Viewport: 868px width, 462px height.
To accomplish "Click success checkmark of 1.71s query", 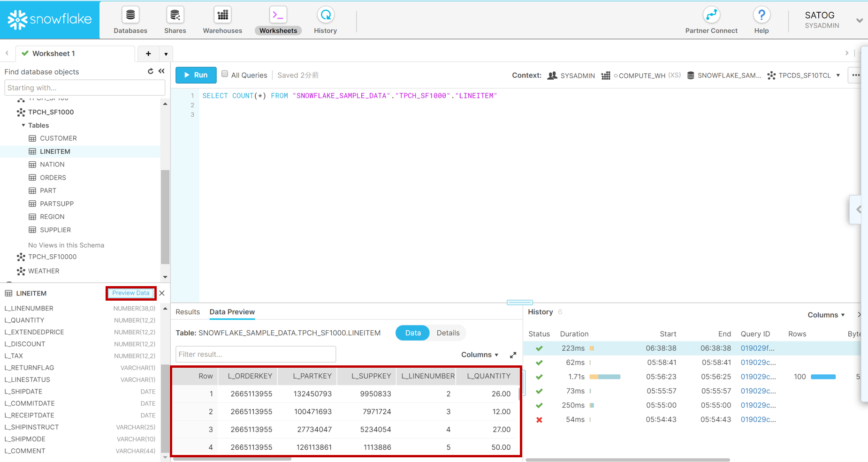I will coord(539,377).
